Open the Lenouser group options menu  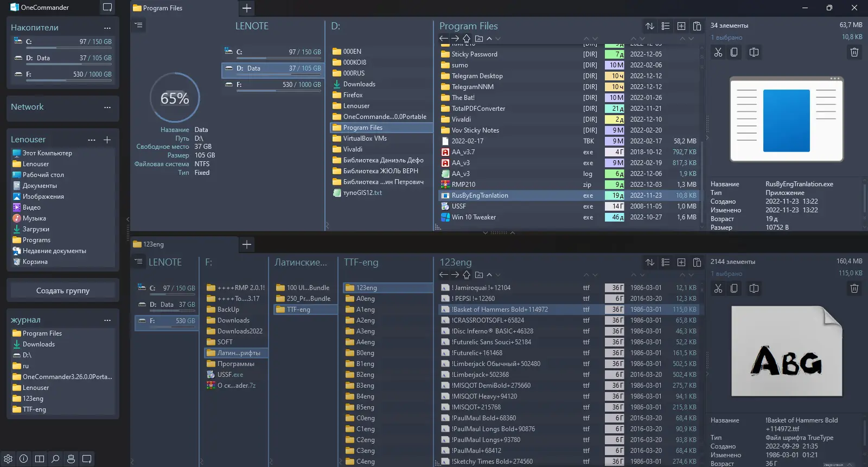click(x=92, y=140)
